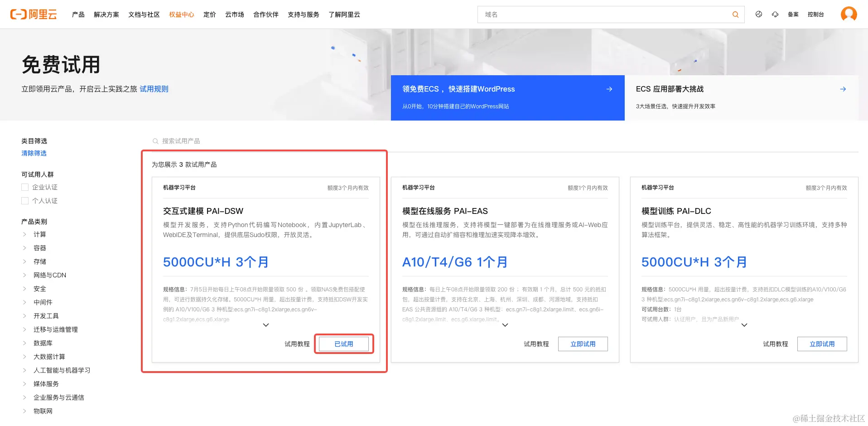This screenshot has width=868, height=426.
Task: Expand PAI-EAS card spec details chevron
Action: [505, 325]
